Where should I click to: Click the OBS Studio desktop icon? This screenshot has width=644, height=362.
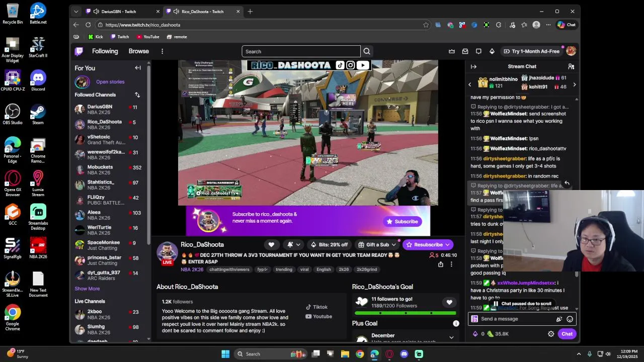click(x=13, y=114)
